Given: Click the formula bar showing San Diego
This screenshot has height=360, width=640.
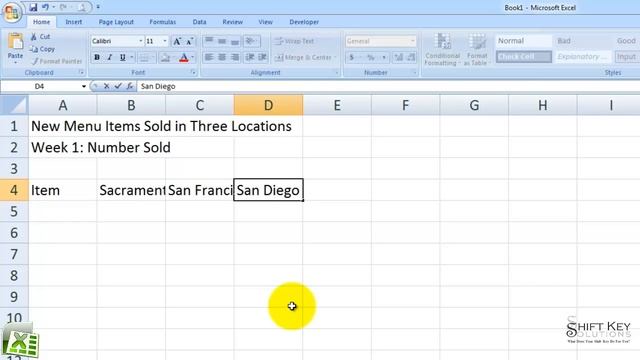Looking at the screenshot, I should pyautogui.click(x=388, y=87).
